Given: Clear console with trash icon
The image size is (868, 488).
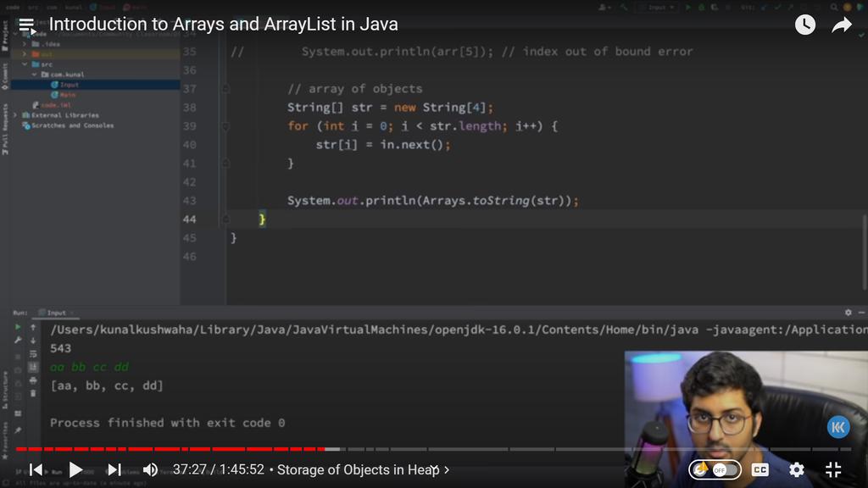Looking at the screenshot, I should [33, 393].
